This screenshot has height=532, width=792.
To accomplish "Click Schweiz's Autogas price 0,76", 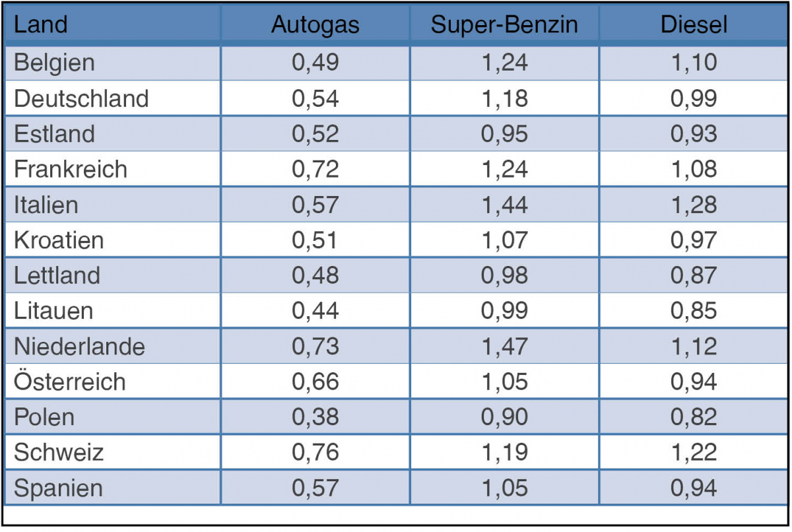I will coord(315,453).
